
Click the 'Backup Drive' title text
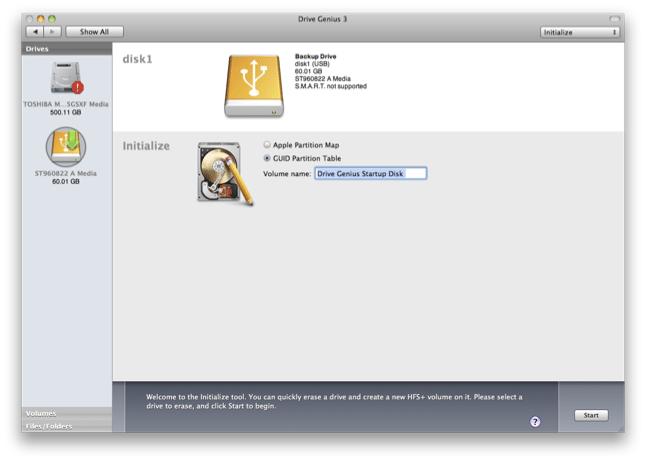pyautogui.click(x=316, y=56)
